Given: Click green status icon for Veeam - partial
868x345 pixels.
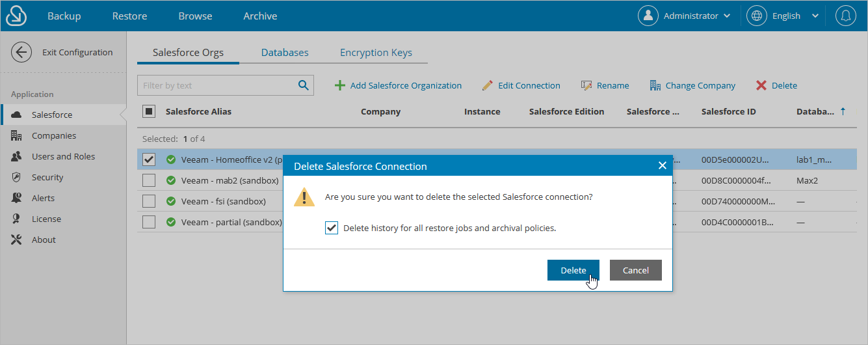Looking at the screenshot, I should pos(171,222).
